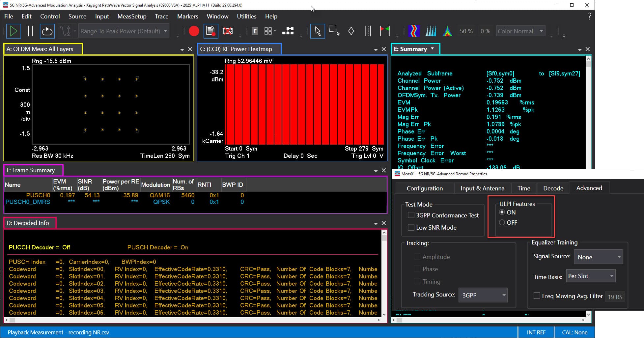
Task: Open the report/copy results icon
Action: [x=210, y=31]
